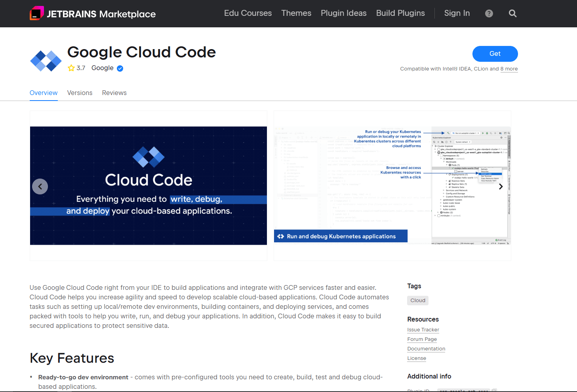The height and width of the screenshot is (392, 577).
Task: Open the help question mark icon
Action: click(x=489, y=13)
